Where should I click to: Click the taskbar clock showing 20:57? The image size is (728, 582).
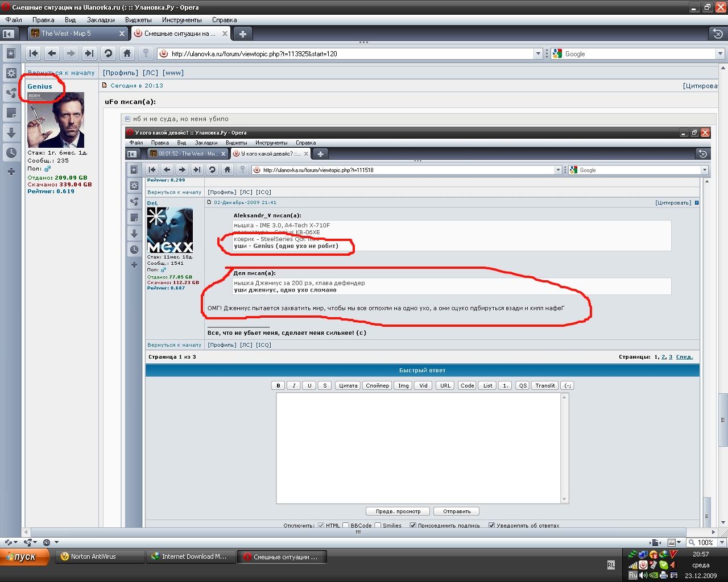[x=701, y=554]
